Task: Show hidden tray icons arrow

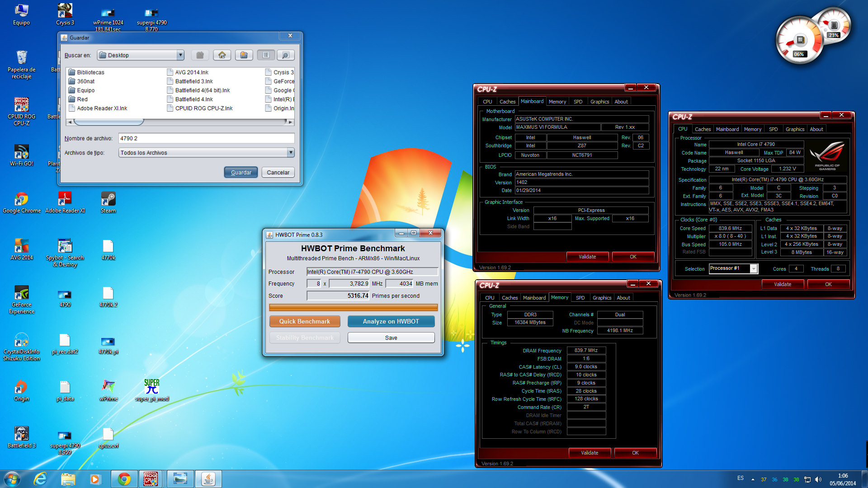Action: tap(753, 479)
